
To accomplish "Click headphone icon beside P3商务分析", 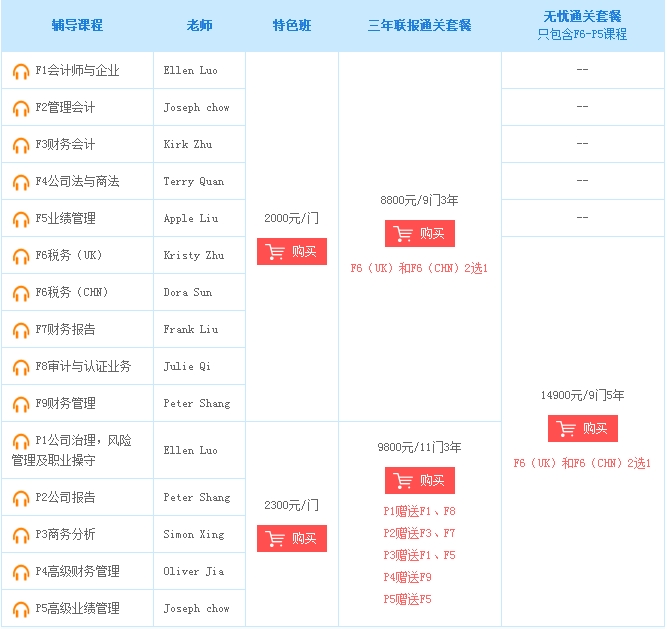I will [x=21, y=536].
